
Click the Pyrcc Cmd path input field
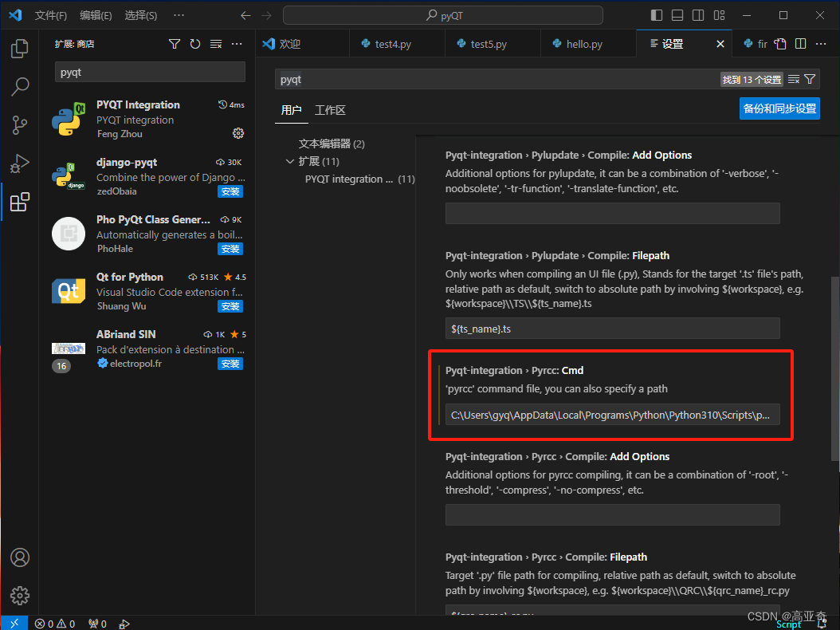[x=612, y=414]
